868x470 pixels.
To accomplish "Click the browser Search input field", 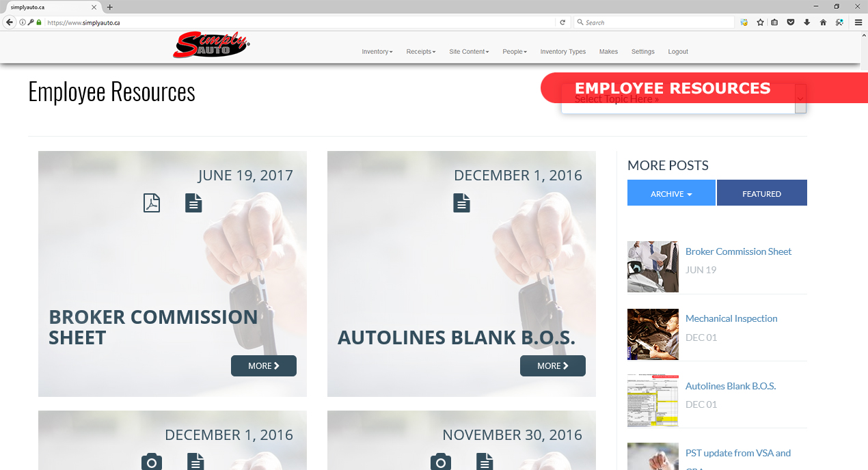I will coord(653,23).
